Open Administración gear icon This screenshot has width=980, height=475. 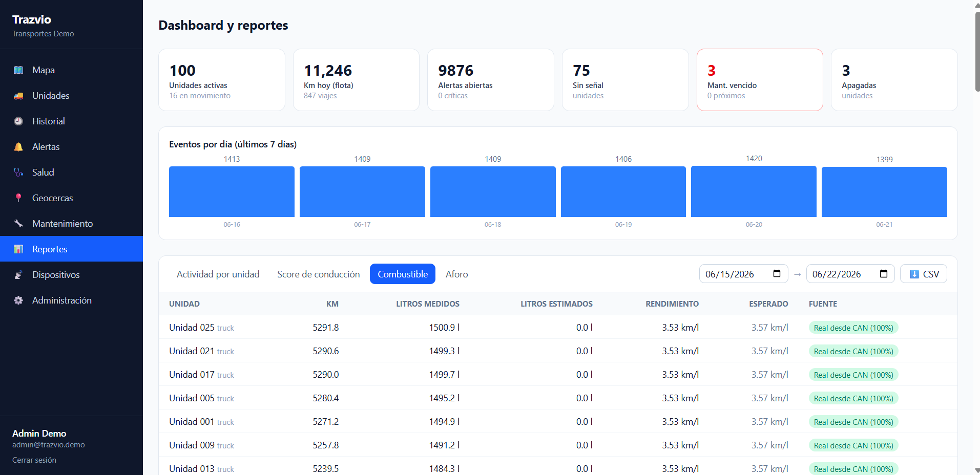point(18,300)
